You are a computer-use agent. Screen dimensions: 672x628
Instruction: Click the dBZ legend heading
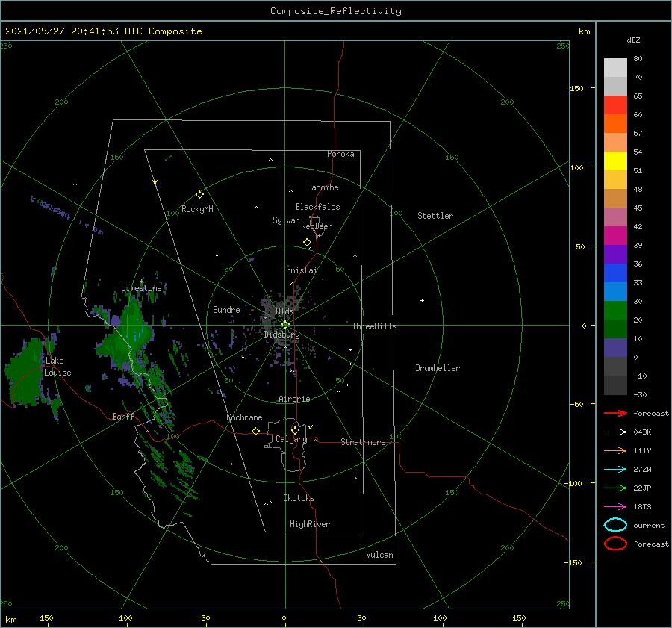[633, 40]
